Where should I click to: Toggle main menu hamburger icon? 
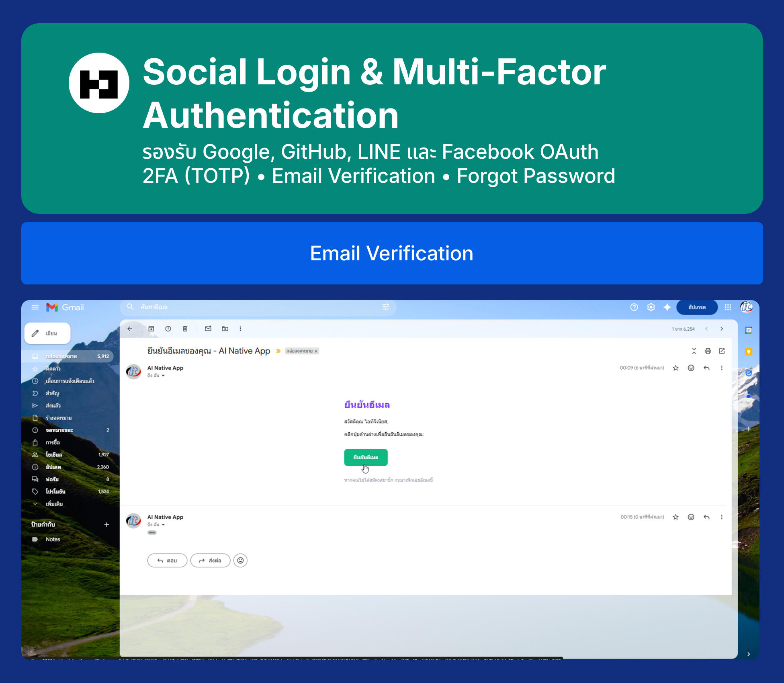tap(35, 307)
